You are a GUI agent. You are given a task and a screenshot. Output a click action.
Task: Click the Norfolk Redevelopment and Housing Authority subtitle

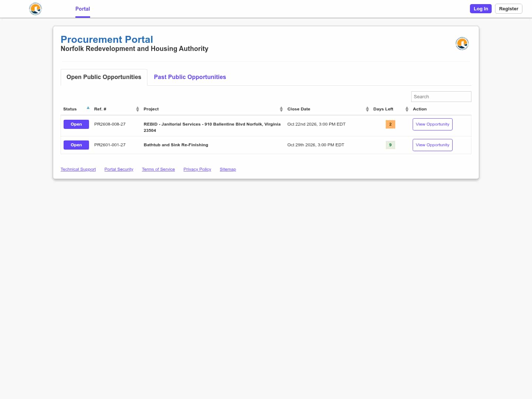point(134,49)
